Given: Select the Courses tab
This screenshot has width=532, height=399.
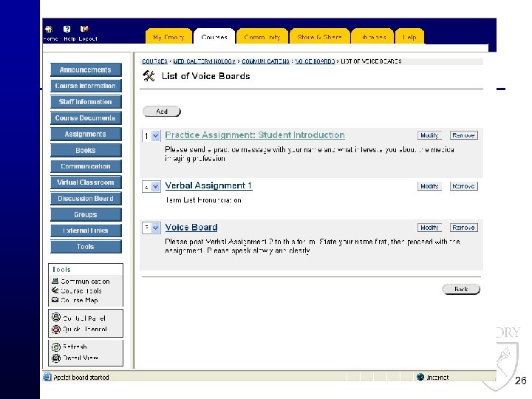Looking at the screenshot, I should 214,37.
